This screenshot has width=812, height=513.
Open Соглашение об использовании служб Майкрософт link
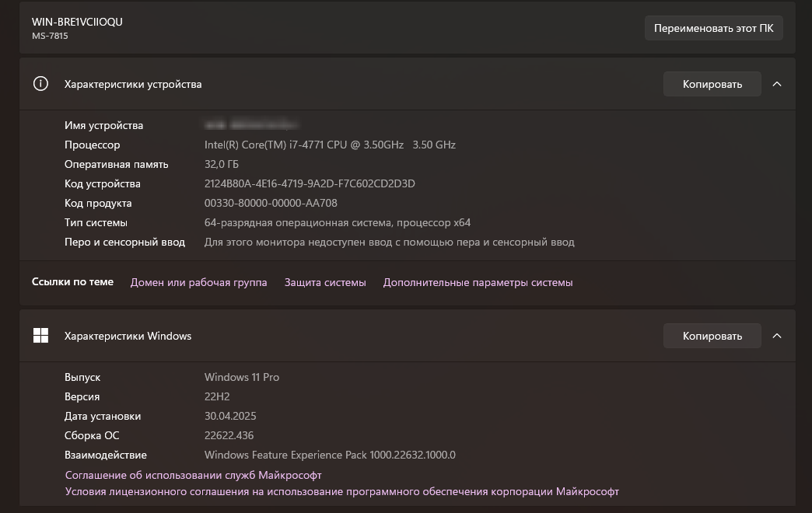(x=193, y=475)
